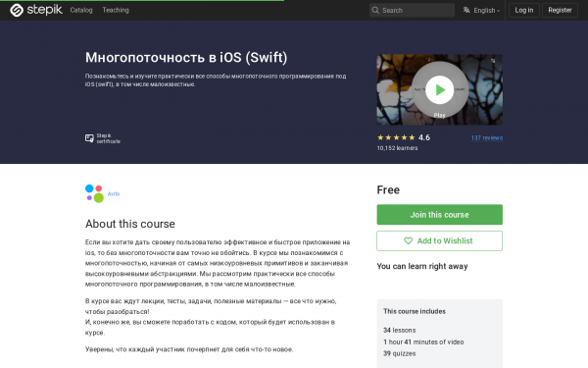Click the 10,152 learners text
The image size is (588, 368).
click(397, 148)
